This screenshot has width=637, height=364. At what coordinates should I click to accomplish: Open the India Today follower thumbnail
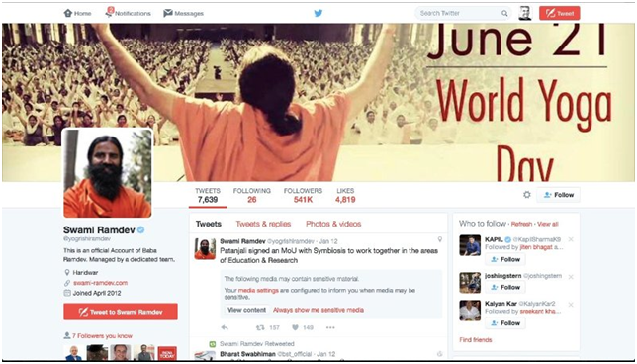(167, 353)
